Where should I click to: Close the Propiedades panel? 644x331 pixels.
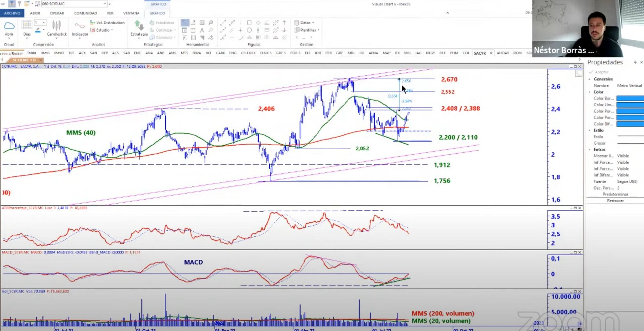click(641, 62)
